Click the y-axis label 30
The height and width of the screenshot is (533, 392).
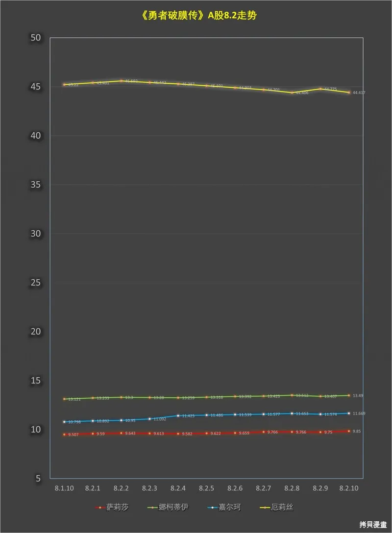[35, 234]
